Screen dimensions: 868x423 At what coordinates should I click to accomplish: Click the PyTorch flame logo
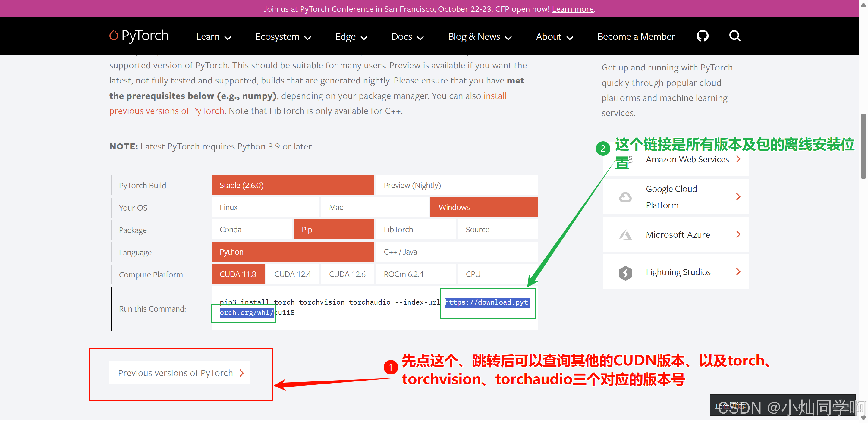(114, 35)
